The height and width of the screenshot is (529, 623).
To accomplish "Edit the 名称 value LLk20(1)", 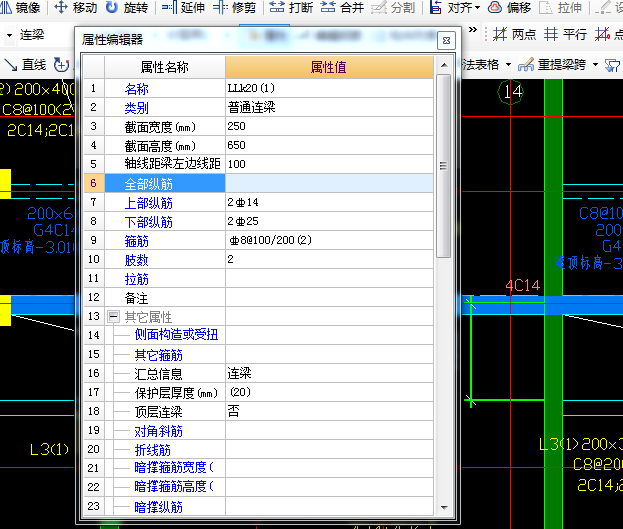I will [329, 88].
